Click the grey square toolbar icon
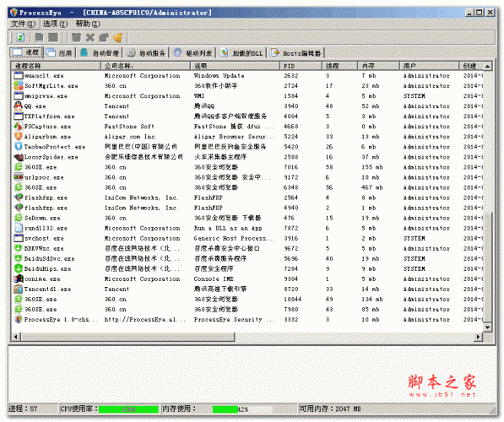 [53, 37]
